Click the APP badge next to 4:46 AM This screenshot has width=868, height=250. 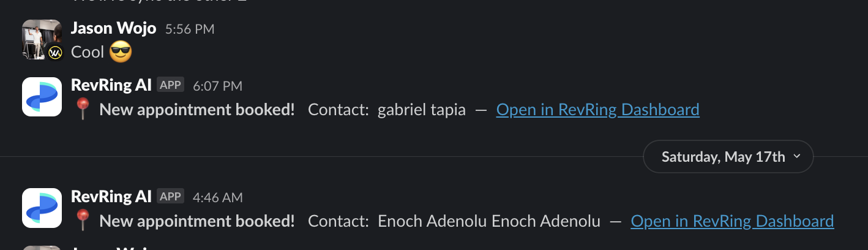(170, 197)
